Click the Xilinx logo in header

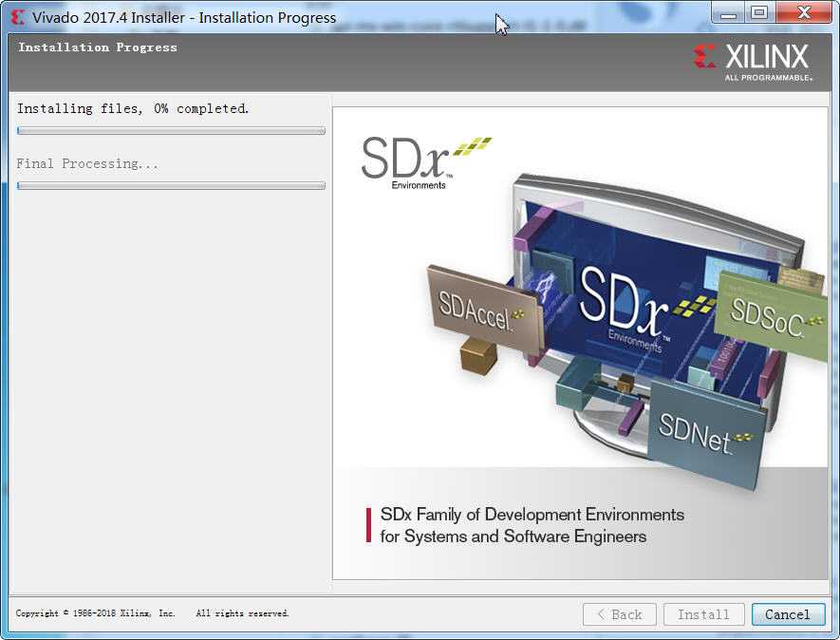point(752,61)
